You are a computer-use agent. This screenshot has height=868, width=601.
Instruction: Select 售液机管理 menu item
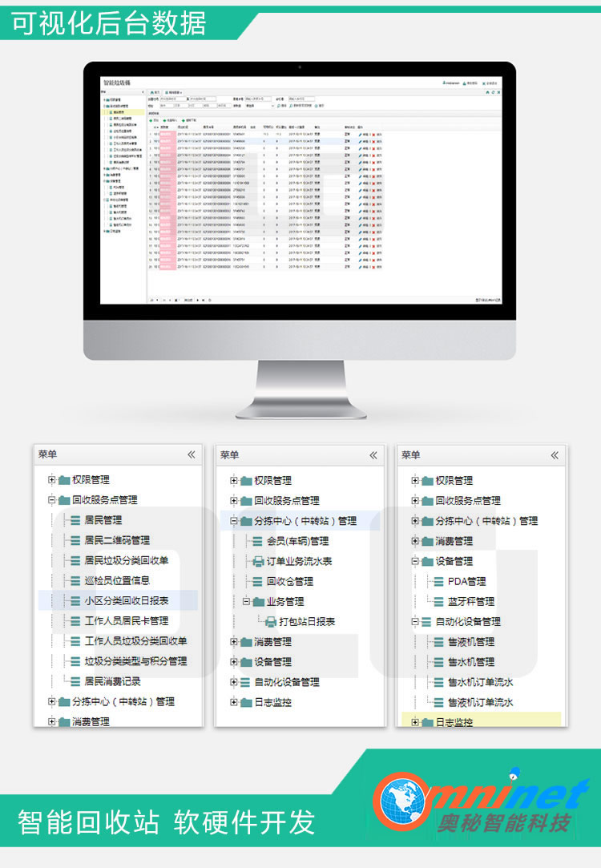pos(470,642)
